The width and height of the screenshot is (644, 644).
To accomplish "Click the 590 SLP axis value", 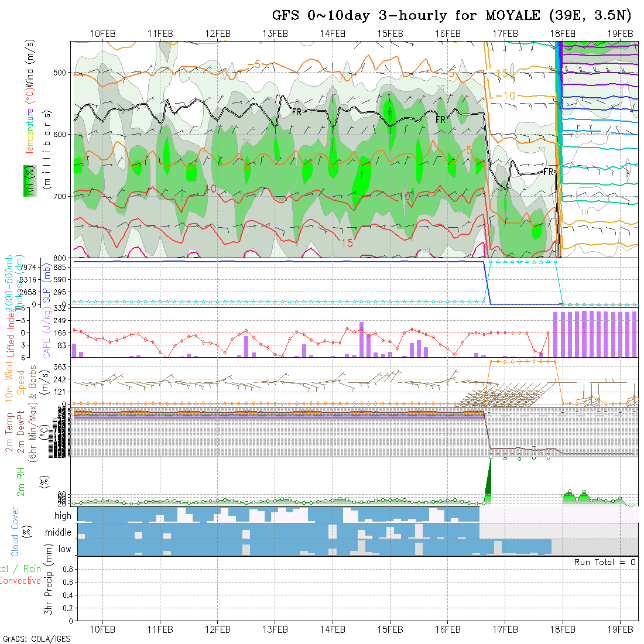I will [60, 280].
